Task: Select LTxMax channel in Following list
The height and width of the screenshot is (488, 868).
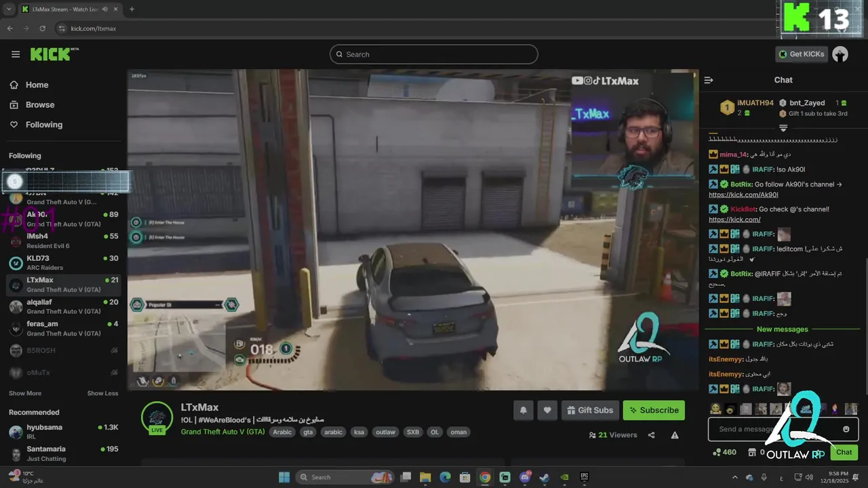Action: coord(63,285)
